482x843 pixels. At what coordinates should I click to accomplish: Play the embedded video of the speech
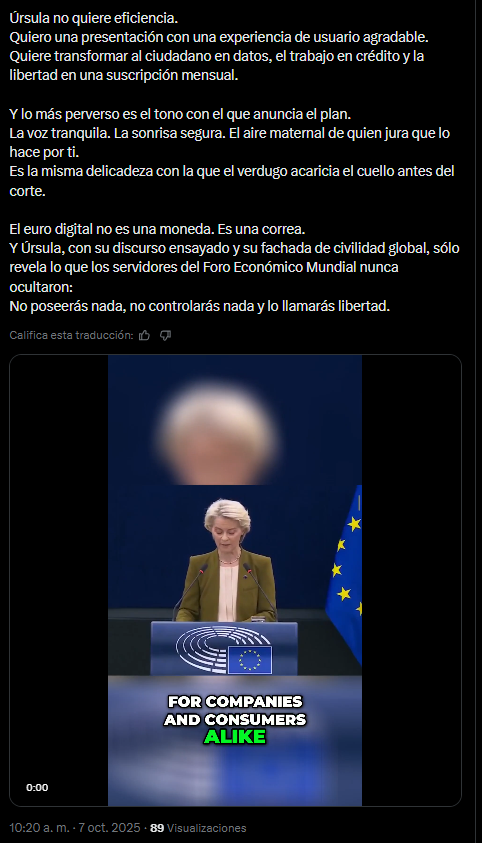pos(235,580)
